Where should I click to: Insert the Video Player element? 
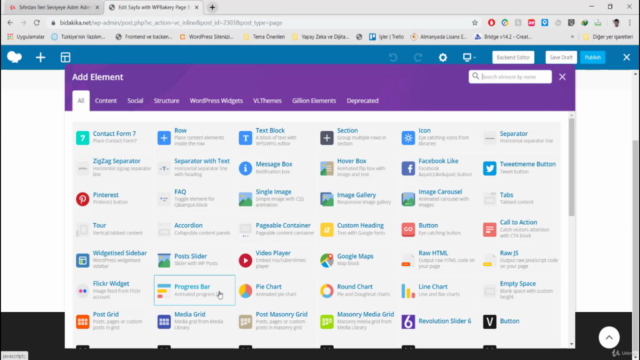tap(276, 260)
